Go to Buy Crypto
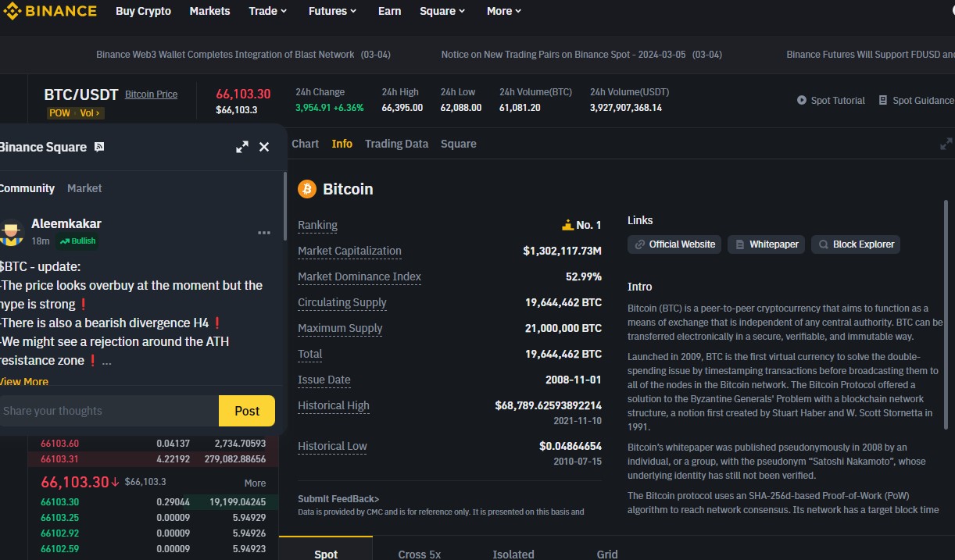955x560 pixels. click(x=143, y=11)
